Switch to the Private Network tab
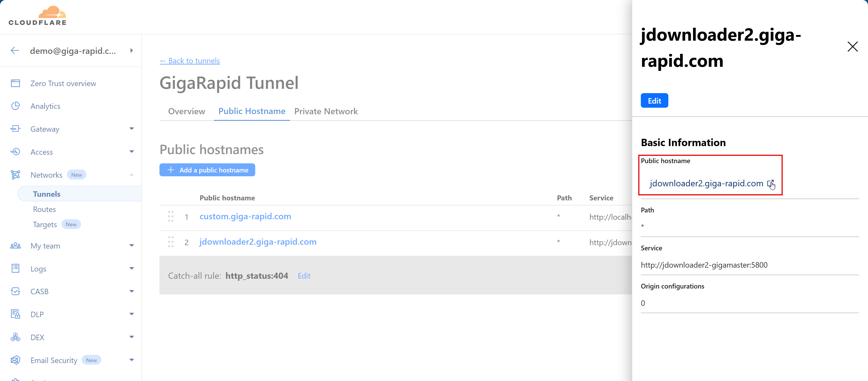This screenshot has height=381, width=868. pyautogui.click(x=326, y=111)
